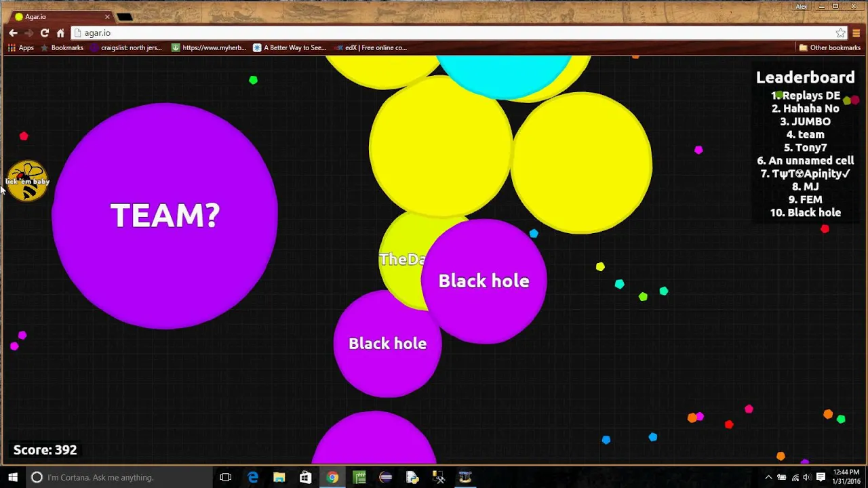Open the Action Center notifications icon
This screenshot has height=488, width=868.
tap(821, 477)
